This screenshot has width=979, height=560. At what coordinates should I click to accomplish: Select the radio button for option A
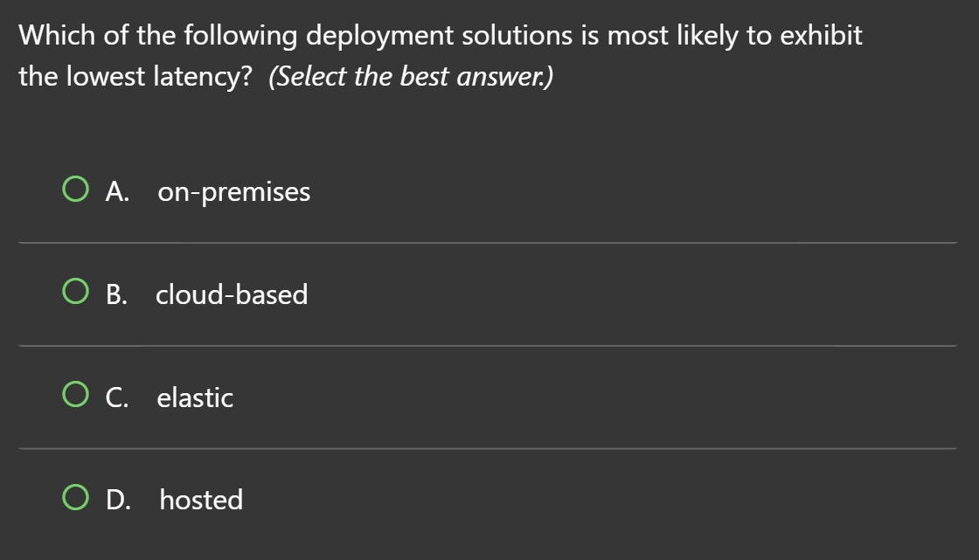point(75,191)
